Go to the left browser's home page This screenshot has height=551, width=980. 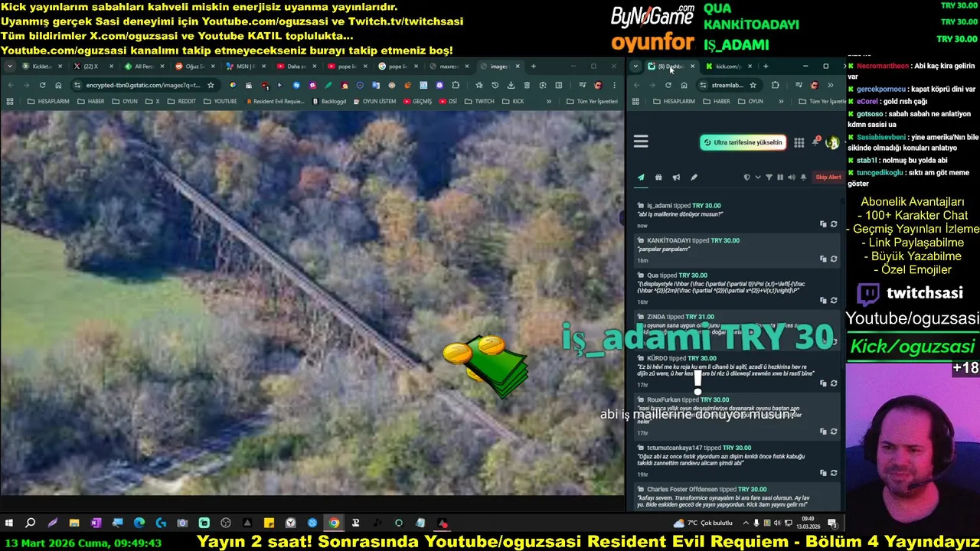coord(58,85)
